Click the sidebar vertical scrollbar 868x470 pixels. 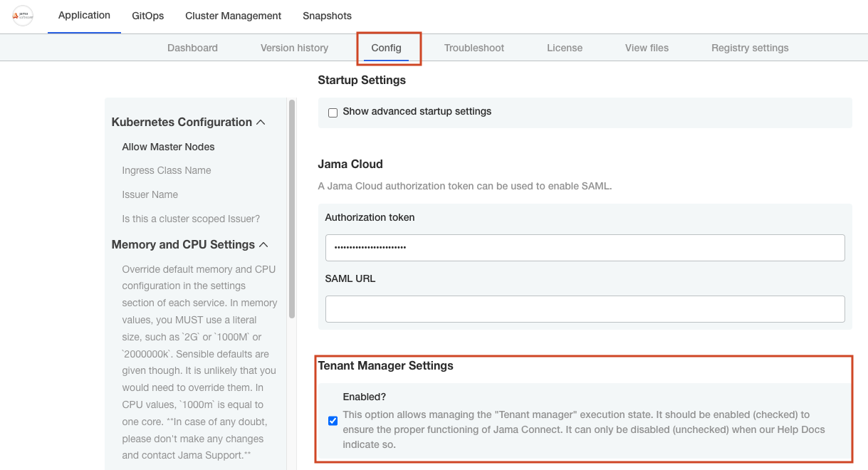pyautogui.click(x=292, y=209)
